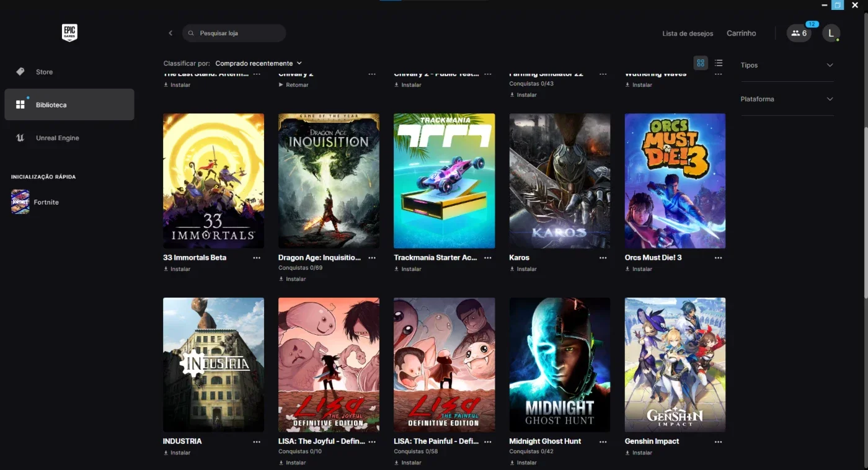The height and width of the screenshot is (470, 868).
Task: Install INDUSTRIA
Action: (177, 453)
